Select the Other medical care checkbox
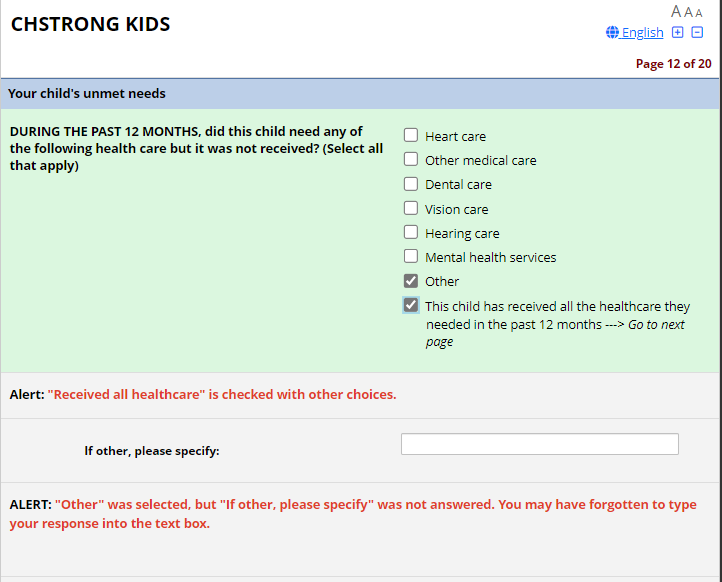Viewport: 722px width, 582px height. tap(411, 159)
